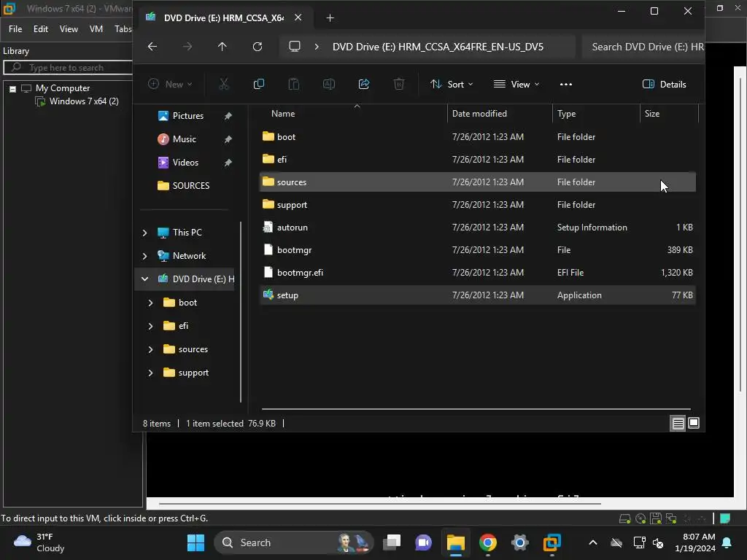This screenshot has height=560, width=747.
Task: Select Windows 7 x64 (2) VM in Library
Action: pos(84,101)
